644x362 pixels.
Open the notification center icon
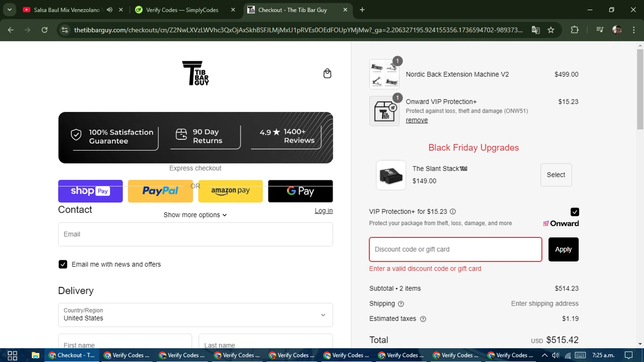tap(629, 356)
